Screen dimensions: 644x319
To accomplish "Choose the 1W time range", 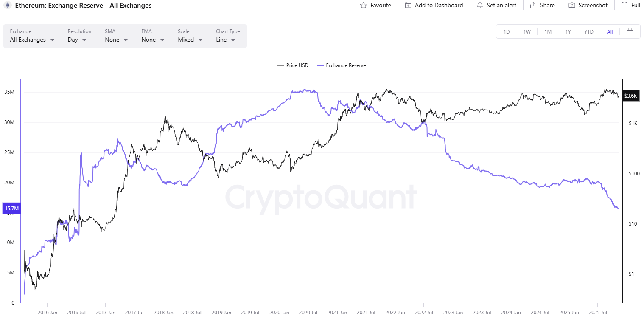I will (527, 31).
